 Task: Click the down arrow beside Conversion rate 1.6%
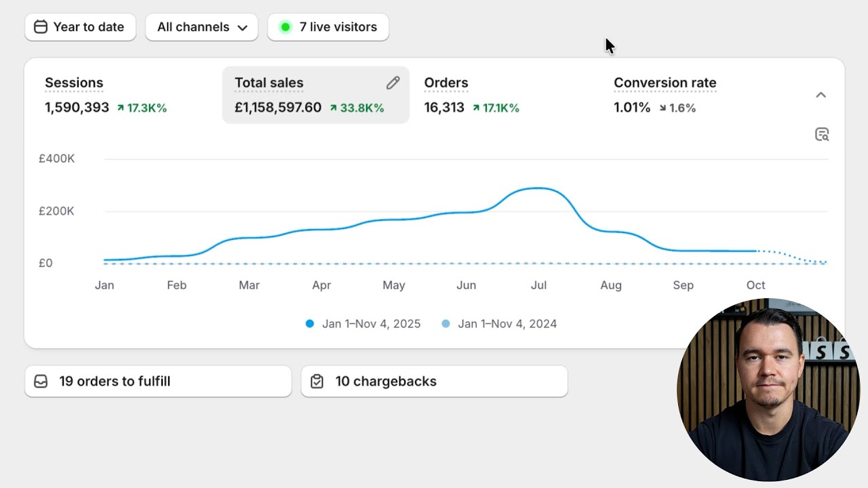pos(663,108)
